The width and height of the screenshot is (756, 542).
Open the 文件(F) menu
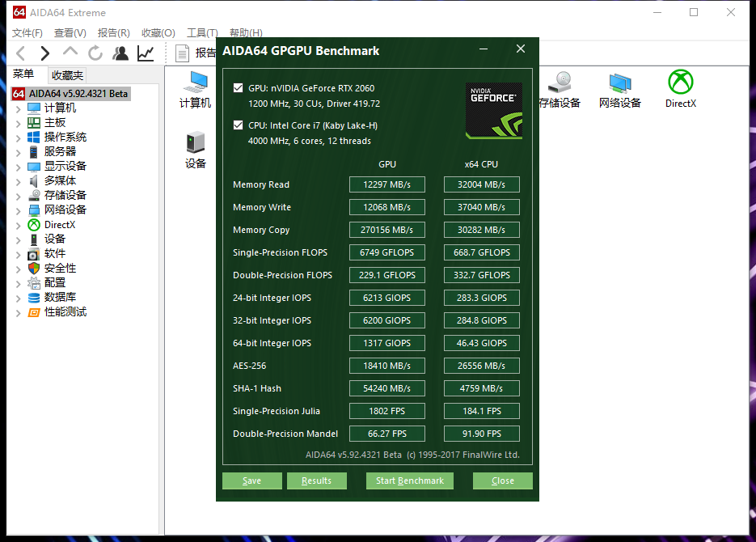pyautogui.click(x=27, y=33)
